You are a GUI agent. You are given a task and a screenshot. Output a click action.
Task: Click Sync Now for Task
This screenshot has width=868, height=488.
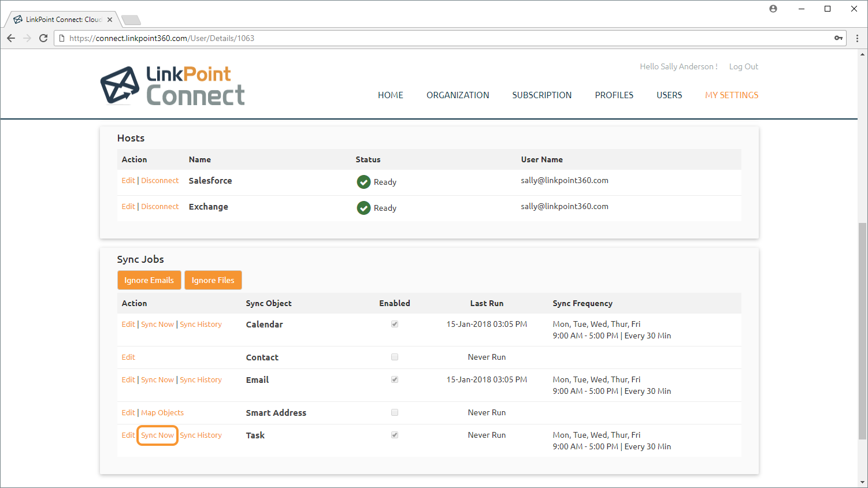157,435
